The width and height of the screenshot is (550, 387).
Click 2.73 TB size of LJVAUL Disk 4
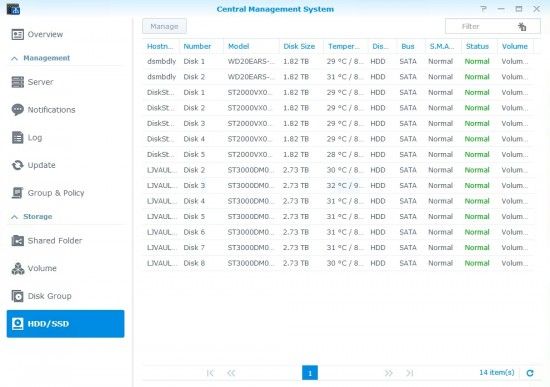point(296,201)
